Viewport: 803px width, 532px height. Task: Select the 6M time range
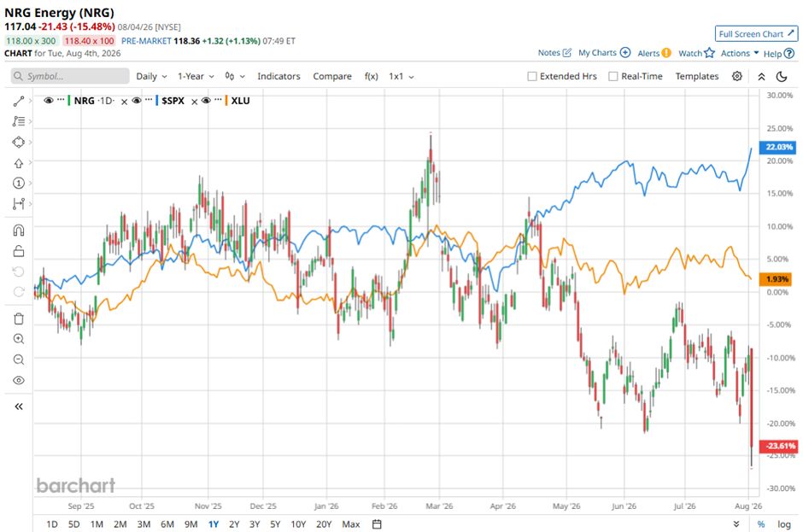pyautogui.click(x=167, y=523)
